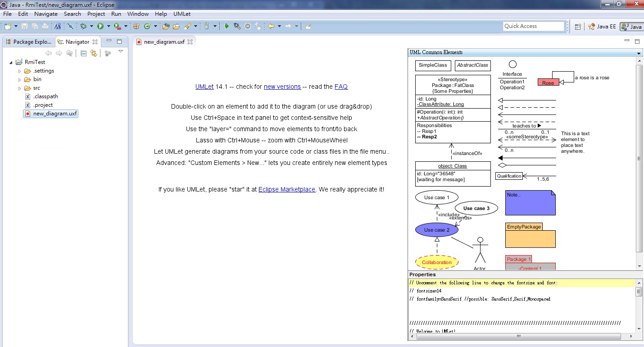Open the UMLet menu
Image resolution: width=644 pixels, height=347 pixels.
click(x=182, y=14)
